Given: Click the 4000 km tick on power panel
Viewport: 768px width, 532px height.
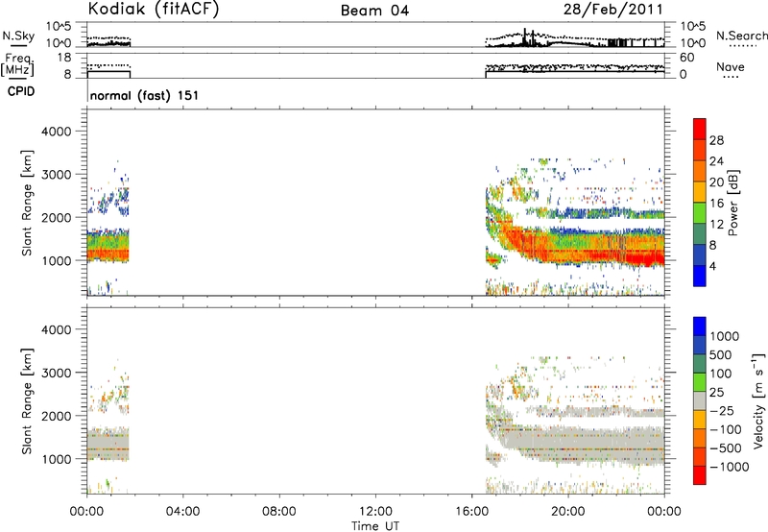Looking at the screenshot, I should click(57, 132).
